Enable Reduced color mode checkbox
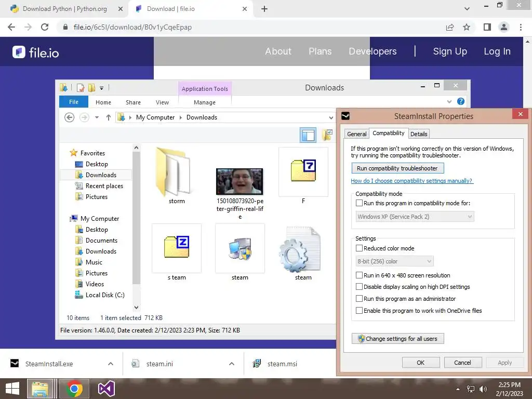The height and width of the screenshot is (399, 532). (359, 248)
